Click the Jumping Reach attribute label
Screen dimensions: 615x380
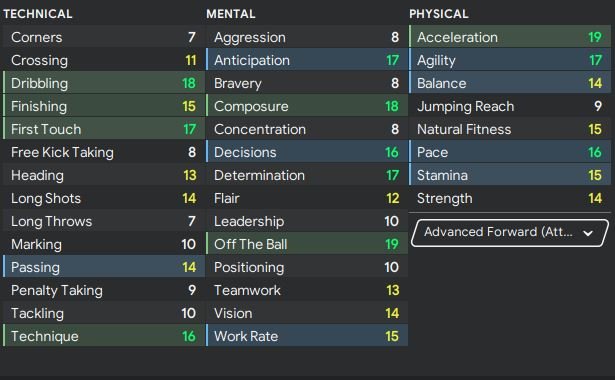tap(465, 106)
